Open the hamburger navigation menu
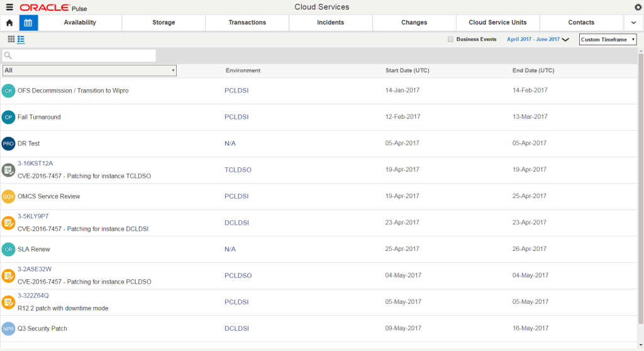This screenshot has width=644, height=351. [9, 7]
